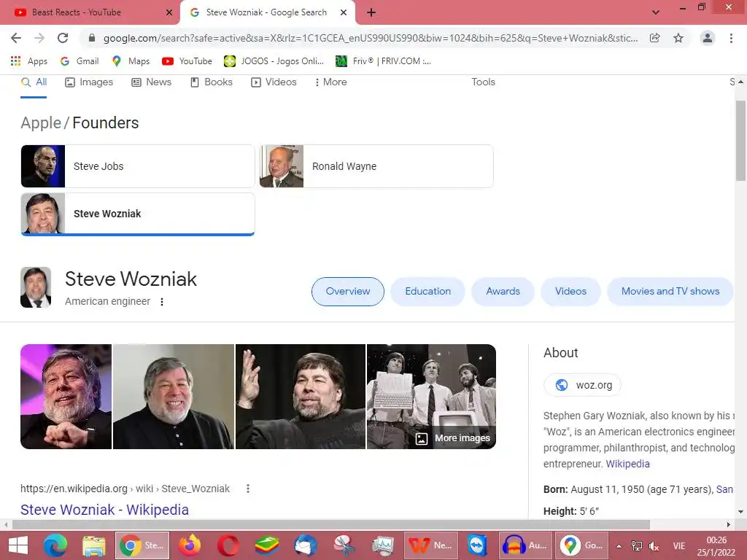The width and height of the screenshot is (747, 560).
Task: Click More images button
Action: 452,438
